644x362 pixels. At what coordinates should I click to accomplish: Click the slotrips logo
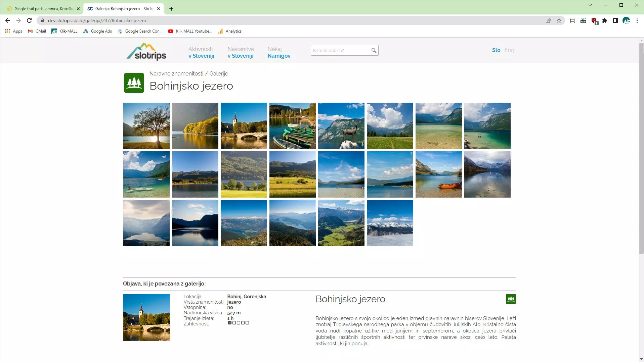146,52
